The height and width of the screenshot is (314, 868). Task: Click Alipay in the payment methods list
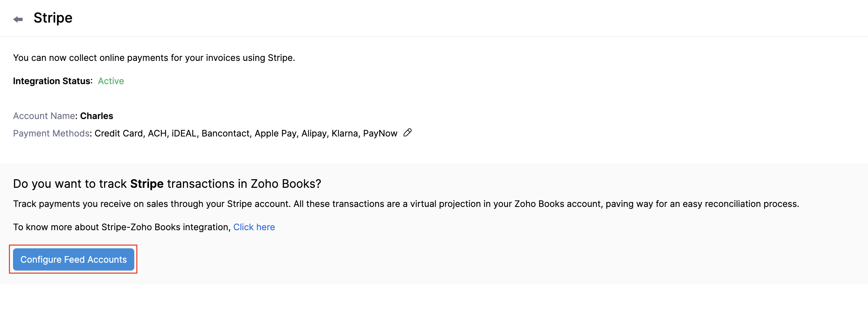click(x=314, y=133)
